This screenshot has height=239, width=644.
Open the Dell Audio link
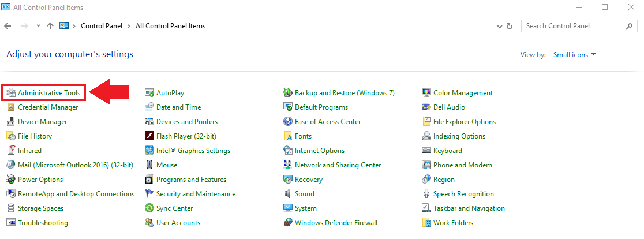pyautogui.click(x=449, y=107)
